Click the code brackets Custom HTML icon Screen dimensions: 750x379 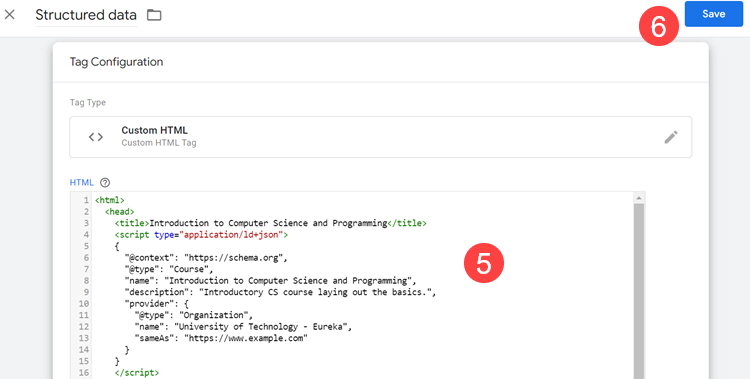point(96,137)
